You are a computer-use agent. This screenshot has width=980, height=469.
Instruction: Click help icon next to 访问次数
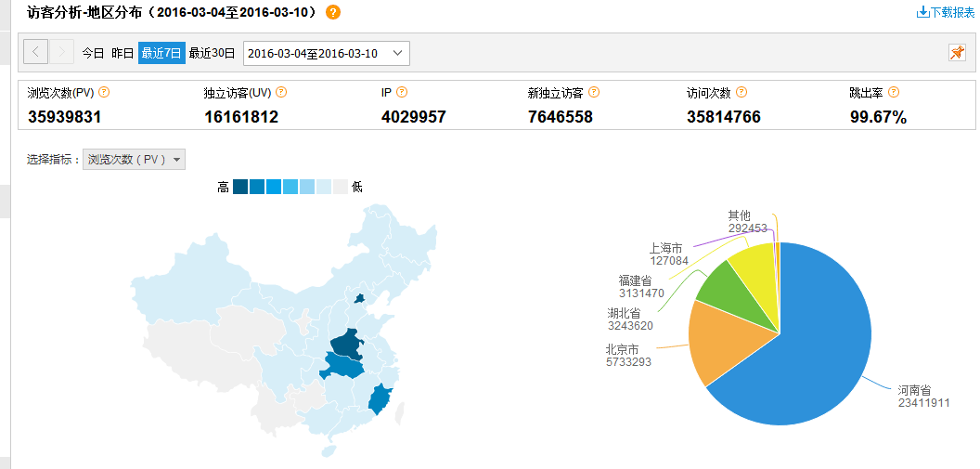pos(741,93)
